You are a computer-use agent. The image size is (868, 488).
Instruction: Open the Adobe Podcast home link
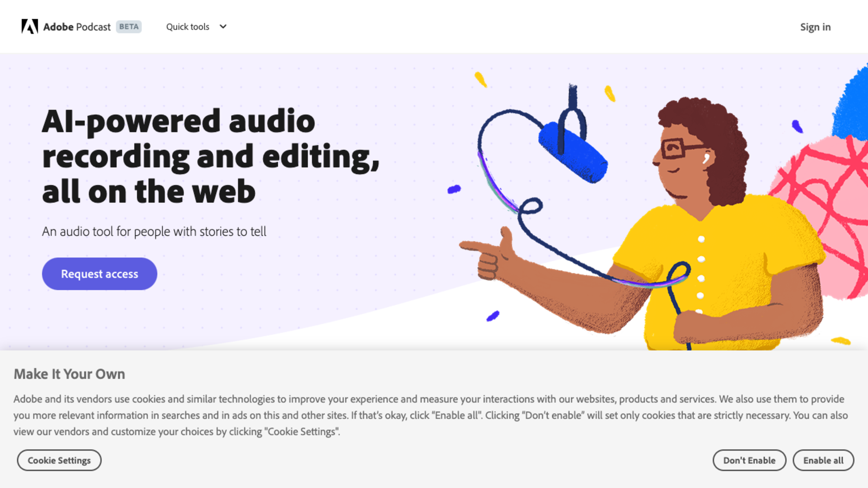[77, 27]
